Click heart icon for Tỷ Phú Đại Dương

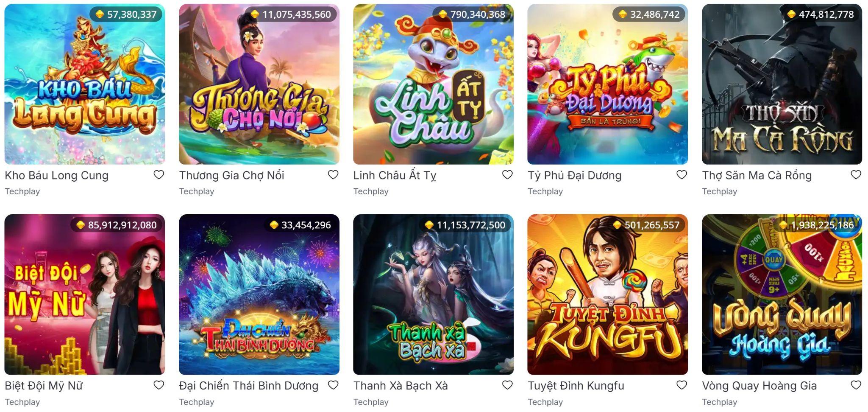tap(682, 175)
